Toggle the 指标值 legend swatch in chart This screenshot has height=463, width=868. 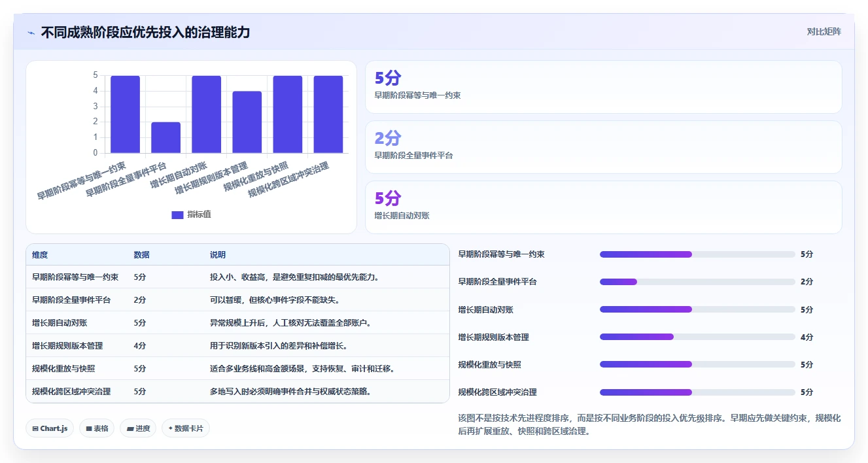177,214
